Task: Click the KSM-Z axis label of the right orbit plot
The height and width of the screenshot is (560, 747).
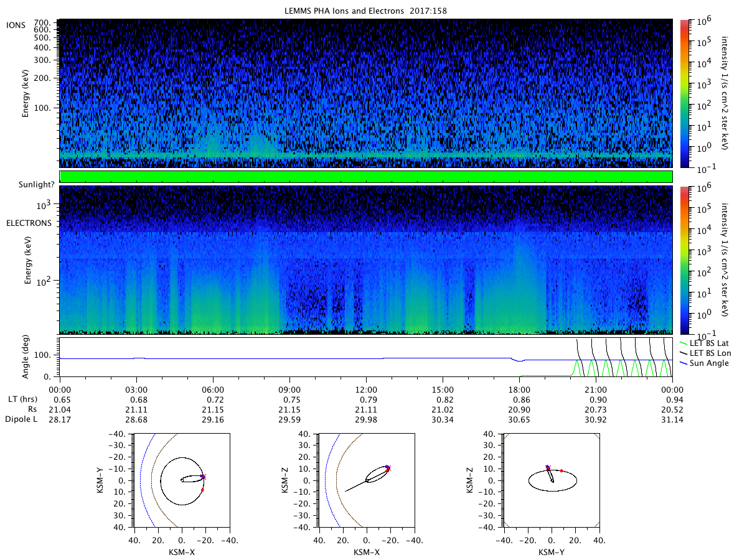Action: click(471, 480)
